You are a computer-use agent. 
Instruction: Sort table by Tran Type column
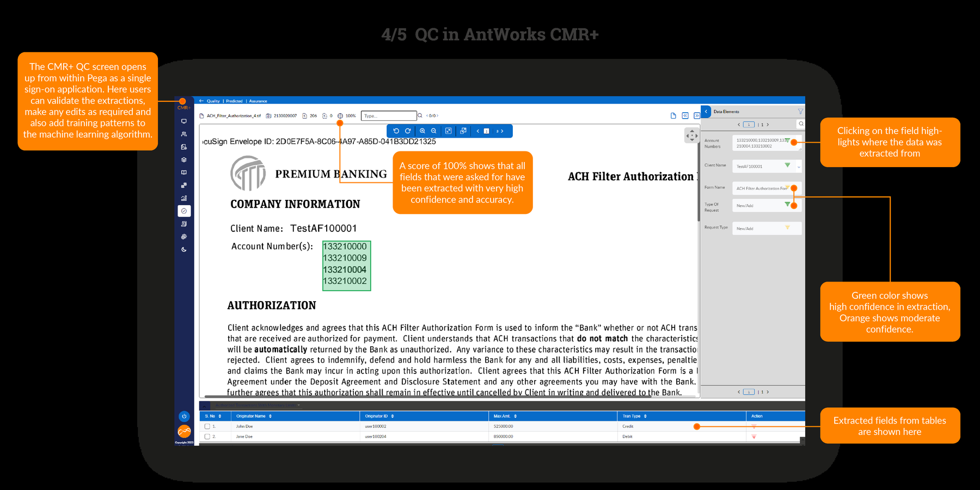tap(645, 416)
